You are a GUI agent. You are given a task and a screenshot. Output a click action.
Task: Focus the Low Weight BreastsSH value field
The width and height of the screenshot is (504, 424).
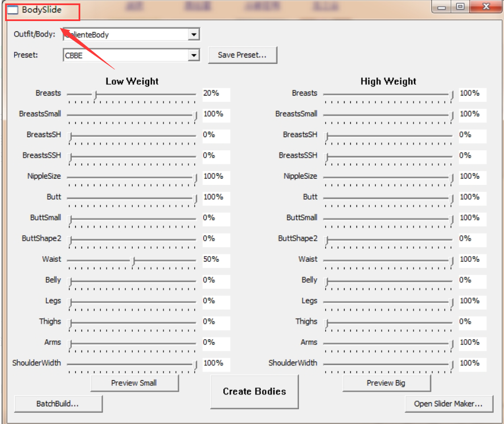[216, 136]
